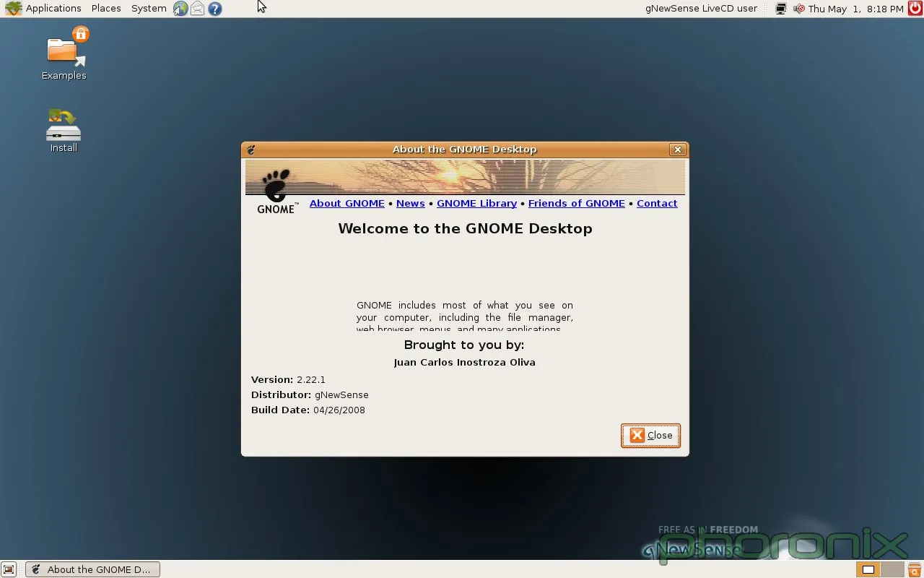Click the Distributor: gNewSense text
This screenshot has height=578, width=924.
[x=310, y=395]
